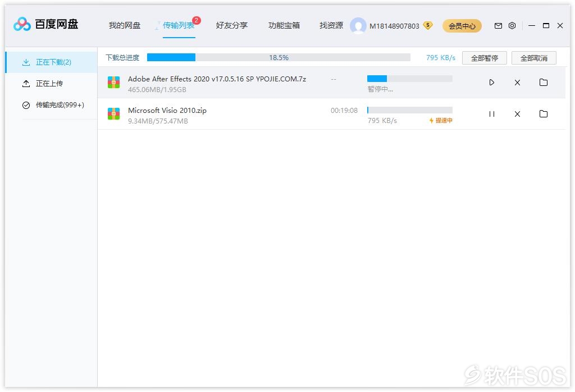Click the user avatar icon
575x392 pixels.
click(x=358, y=26)
